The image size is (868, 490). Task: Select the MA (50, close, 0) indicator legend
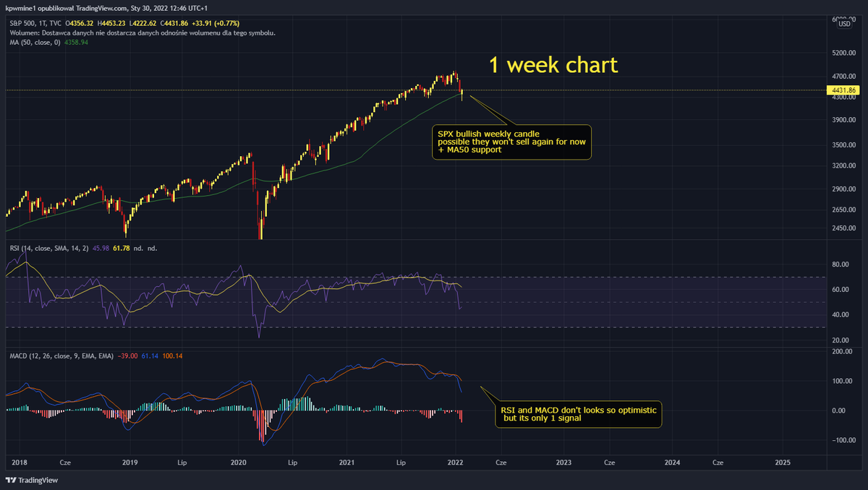pyautogui.click(x=35, y=43)
